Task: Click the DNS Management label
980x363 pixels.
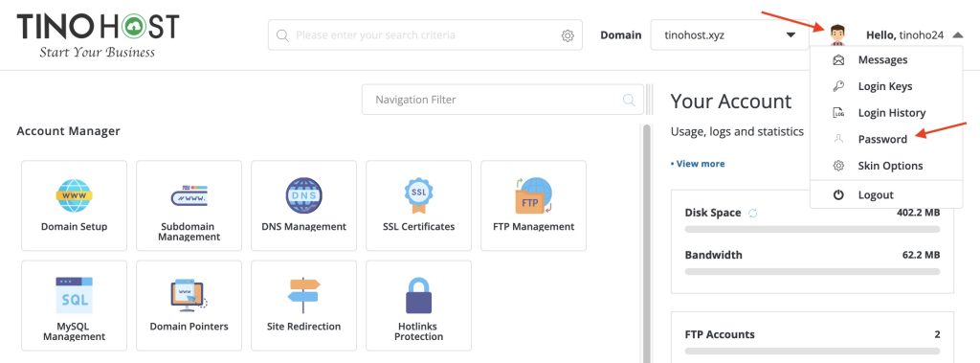Action: pos(303,227)
